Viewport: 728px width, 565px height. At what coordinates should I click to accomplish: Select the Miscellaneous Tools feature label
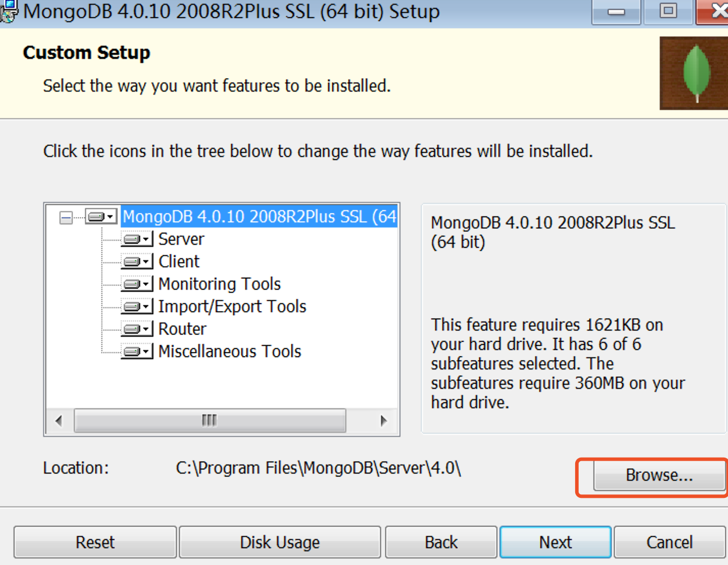tap(230, 351)
